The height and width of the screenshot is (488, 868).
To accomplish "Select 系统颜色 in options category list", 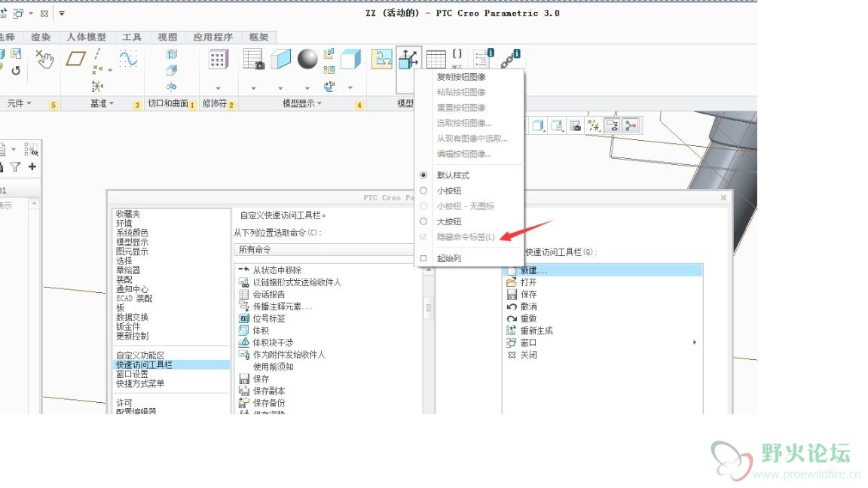I will click(x=132, y=233).
